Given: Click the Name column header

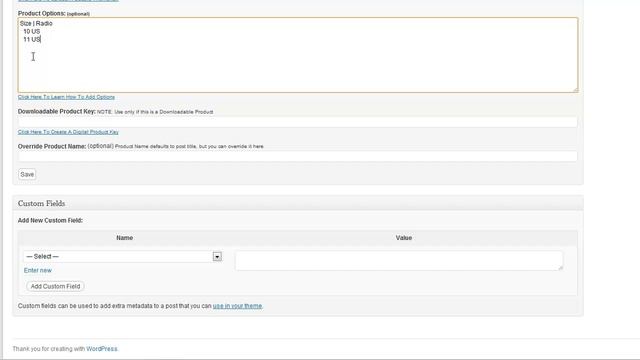Looking at the screenshot, I should tap(124, 238).
